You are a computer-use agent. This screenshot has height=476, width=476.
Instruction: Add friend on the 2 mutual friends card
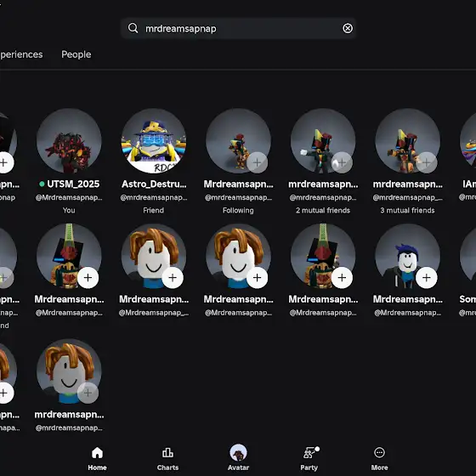(x=342, y=162)
